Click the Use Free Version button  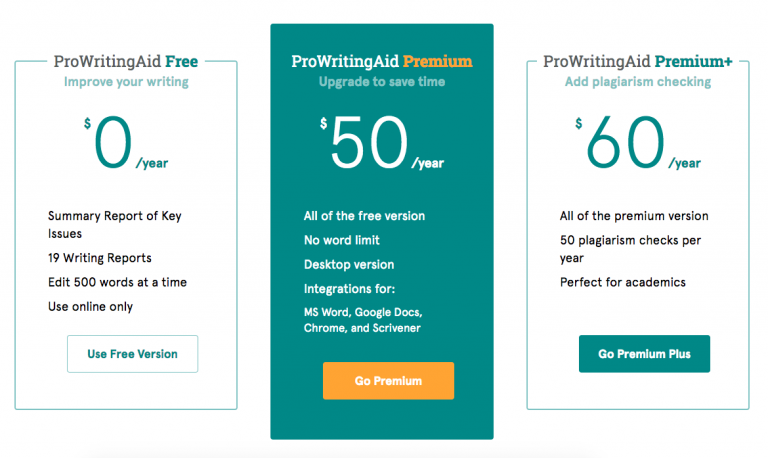[x=132, y=354]
